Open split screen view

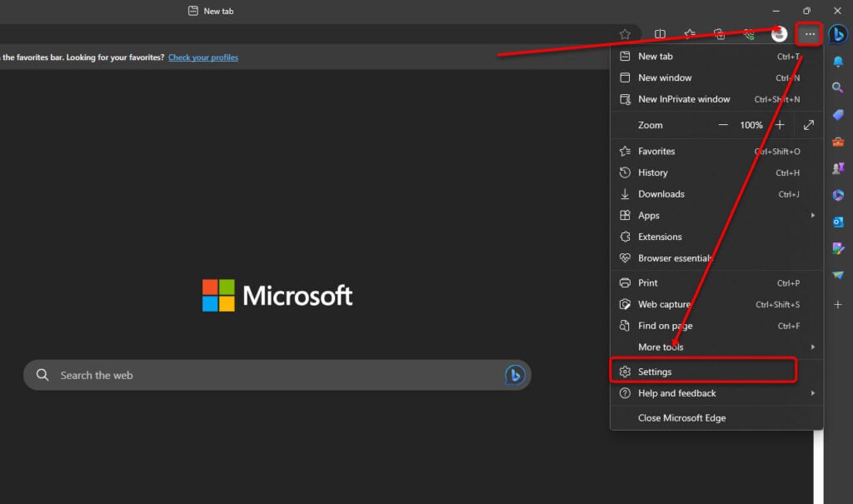(x=660, y=34)
